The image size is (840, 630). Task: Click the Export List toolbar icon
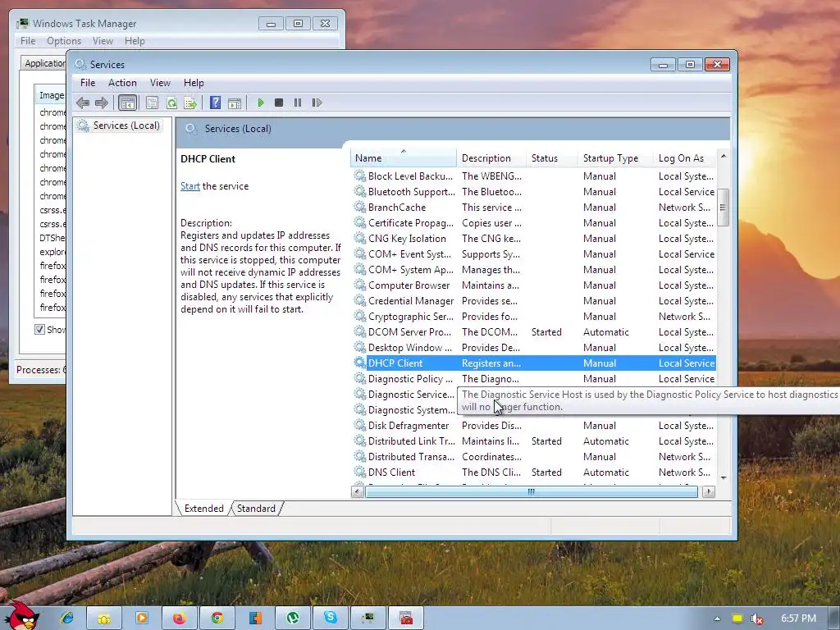click(190, 103)
